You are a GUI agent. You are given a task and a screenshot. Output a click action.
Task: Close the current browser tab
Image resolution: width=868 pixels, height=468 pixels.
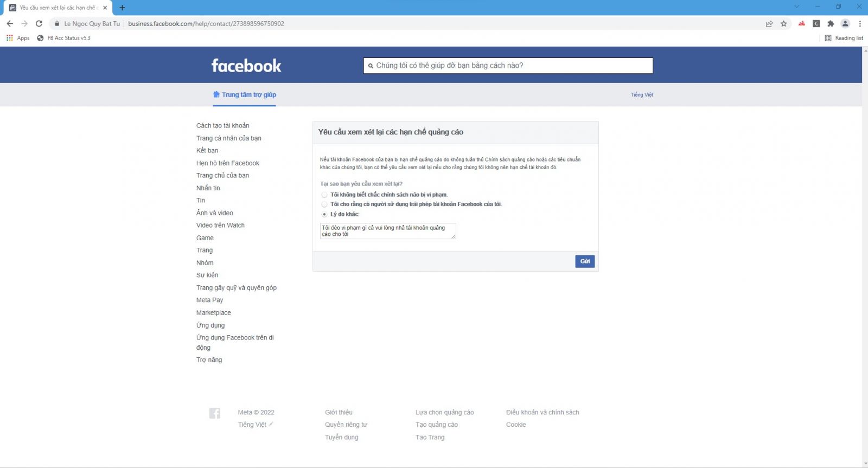(105, 8)
